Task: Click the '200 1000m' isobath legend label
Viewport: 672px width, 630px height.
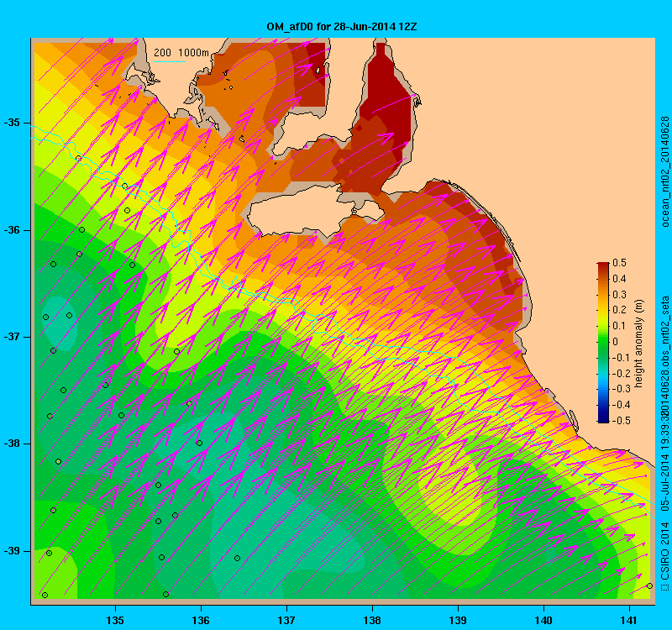Action: pos(181,53)
